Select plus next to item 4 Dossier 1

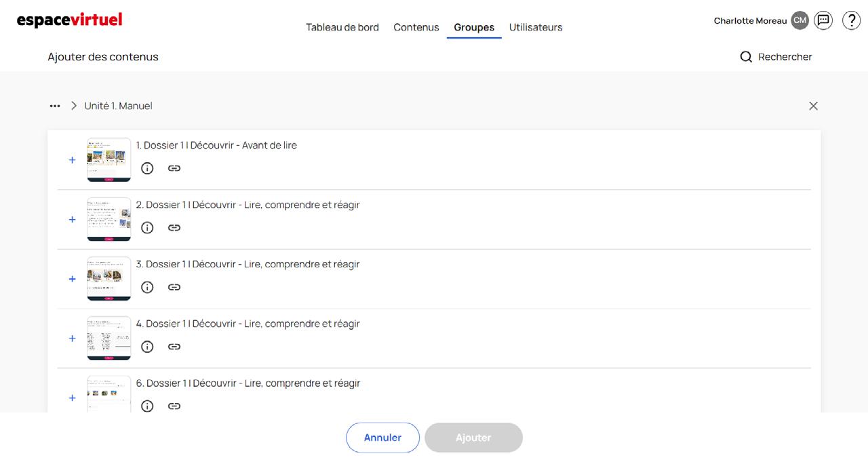pos(73,339)
